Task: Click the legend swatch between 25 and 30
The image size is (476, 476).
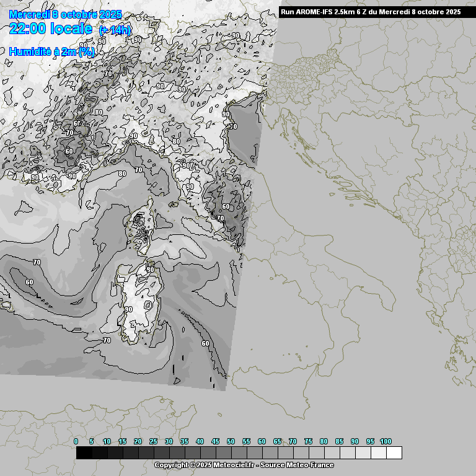Action: point(161,453)
